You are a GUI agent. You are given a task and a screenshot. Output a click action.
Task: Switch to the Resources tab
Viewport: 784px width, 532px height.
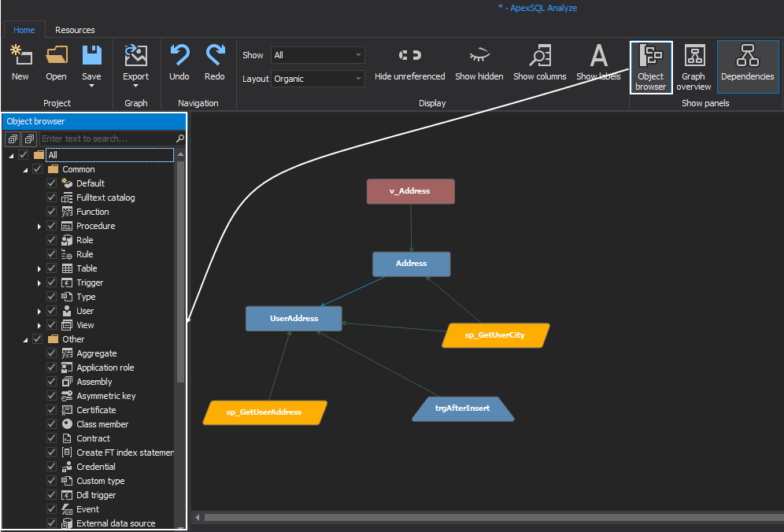click(x=75, y=30)
